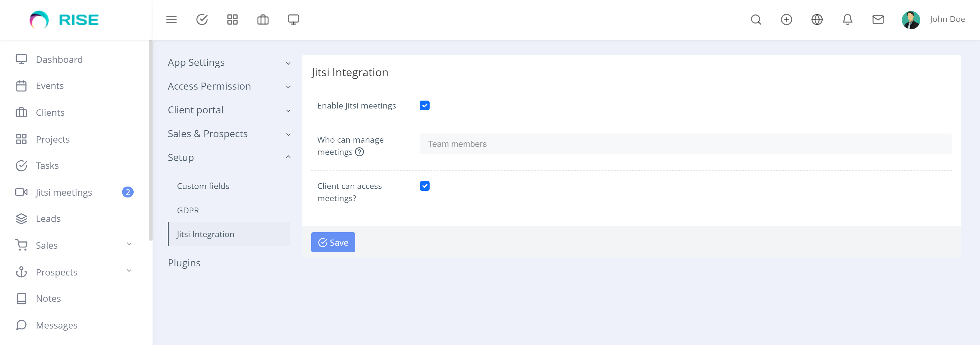Expand the App Settings section
The width and height of the screenshot is (980, 345).
point(196,62)
